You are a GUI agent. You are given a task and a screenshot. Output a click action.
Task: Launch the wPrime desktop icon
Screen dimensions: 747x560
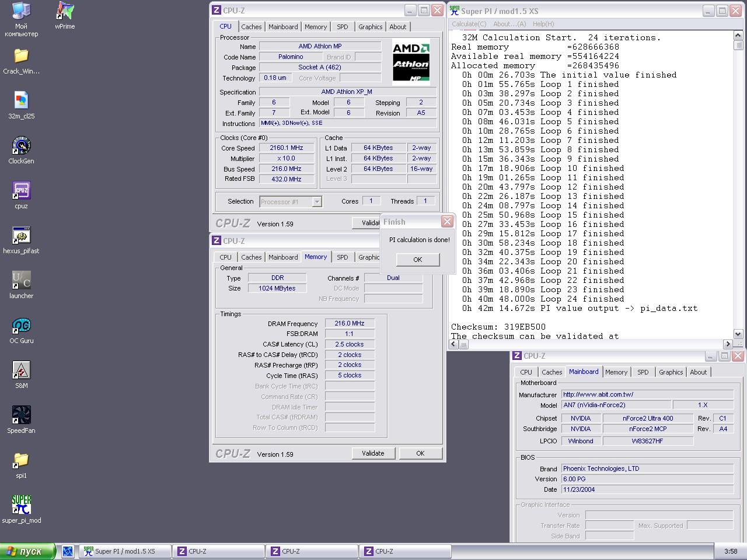click(65, 16)
